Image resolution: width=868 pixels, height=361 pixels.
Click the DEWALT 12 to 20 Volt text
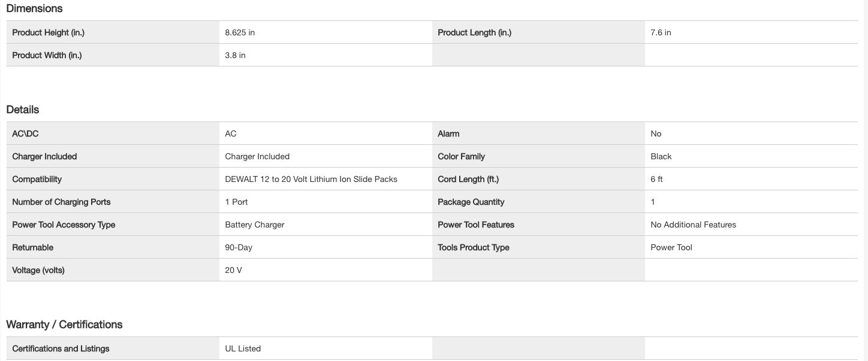(x=311, y=179)
